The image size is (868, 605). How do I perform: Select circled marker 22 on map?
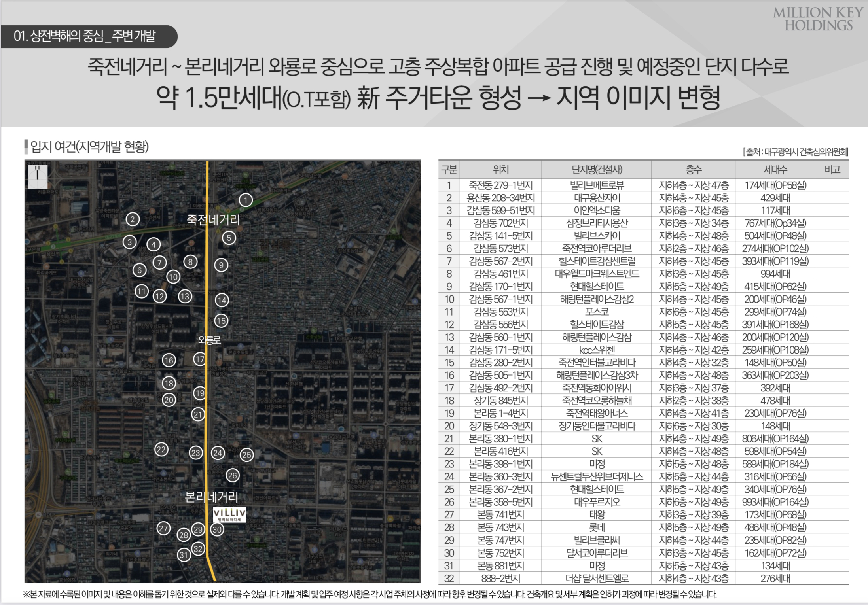(x=161, y=450)
